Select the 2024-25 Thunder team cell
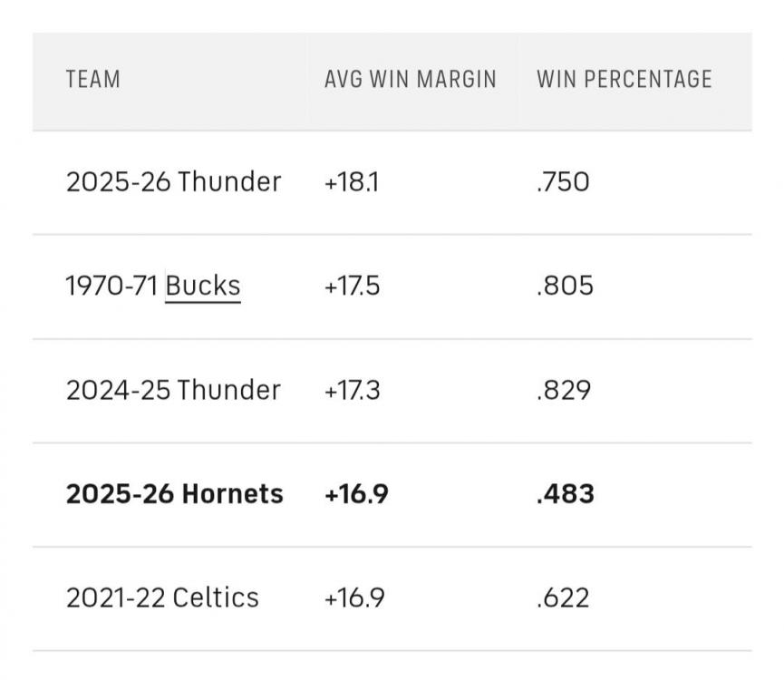784x680 pixels. (x=173, y=391)
